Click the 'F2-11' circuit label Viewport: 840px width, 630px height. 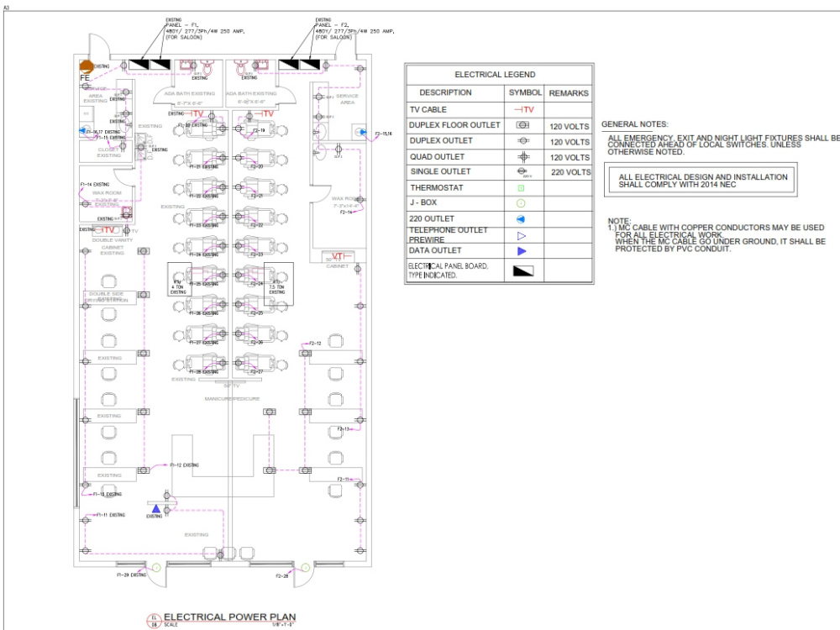[x=344, y=480]
